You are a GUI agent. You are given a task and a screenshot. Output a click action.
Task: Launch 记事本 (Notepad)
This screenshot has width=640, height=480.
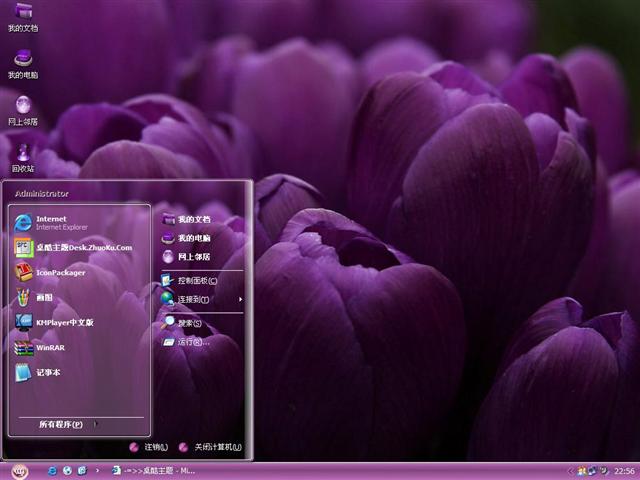pyautogui.click(x=48, y=372)
